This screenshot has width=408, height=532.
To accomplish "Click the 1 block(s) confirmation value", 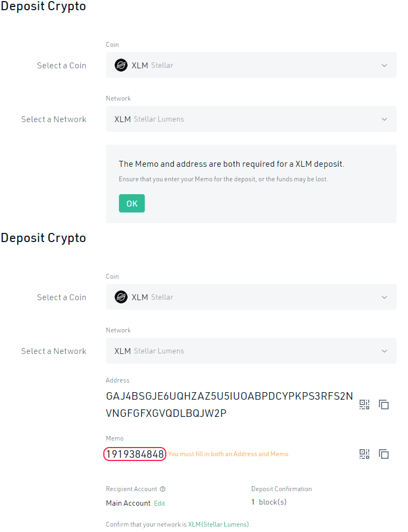I will coord(269,502).
